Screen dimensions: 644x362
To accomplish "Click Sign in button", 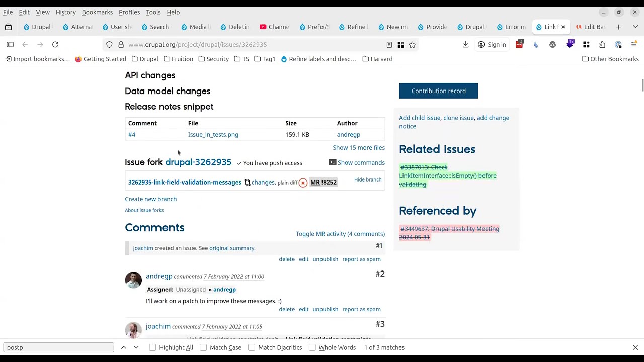I will [x=491, y=45].
